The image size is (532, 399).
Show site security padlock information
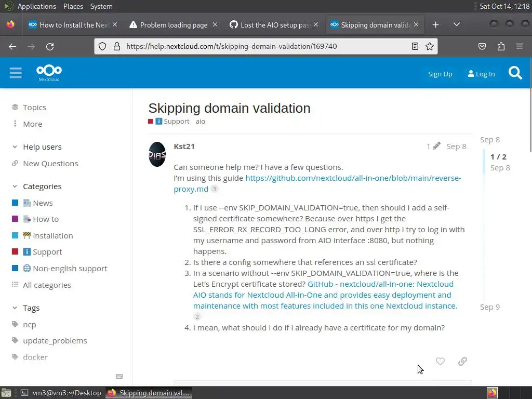pos(117,46)
